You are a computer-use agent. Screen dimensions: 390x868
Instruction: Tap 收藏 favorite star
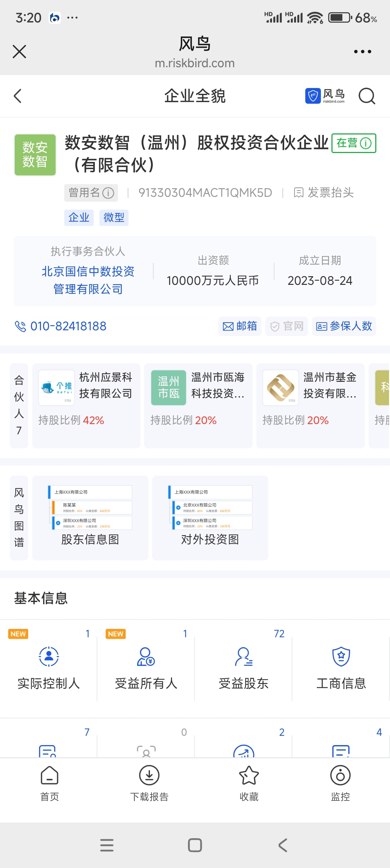pos(249,784)
